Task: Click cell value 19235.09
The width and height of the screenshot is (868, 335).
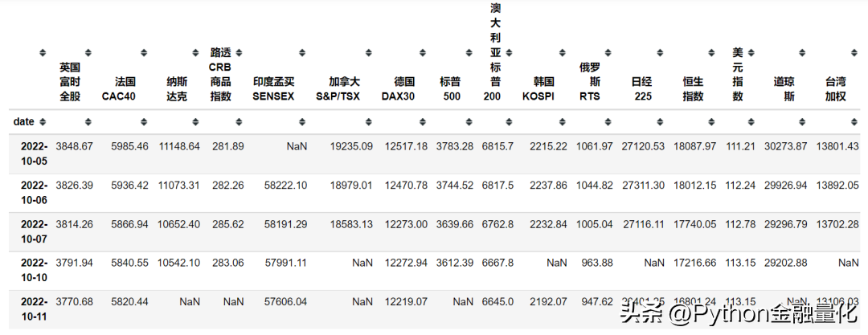Action: point(351,146)
